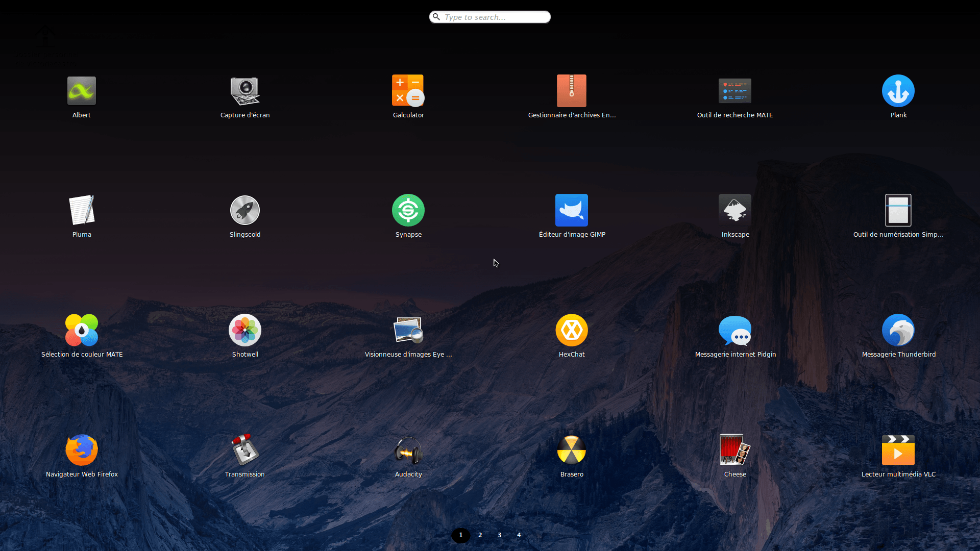Click the 'Type to search...' field
The height and width of the screenshot is (551, 980).
pos(490,17)
